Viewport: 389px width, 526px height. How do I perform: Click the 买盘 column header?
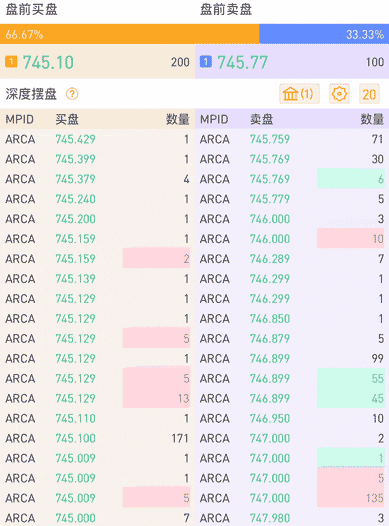(x=67, y=119)
